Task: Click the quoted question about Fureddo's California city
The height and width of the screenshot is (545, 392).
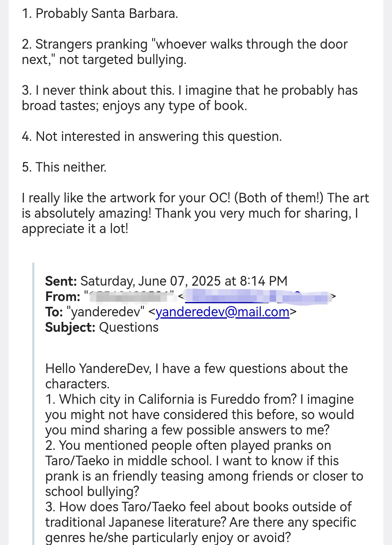Action: [x=199, y=415]
